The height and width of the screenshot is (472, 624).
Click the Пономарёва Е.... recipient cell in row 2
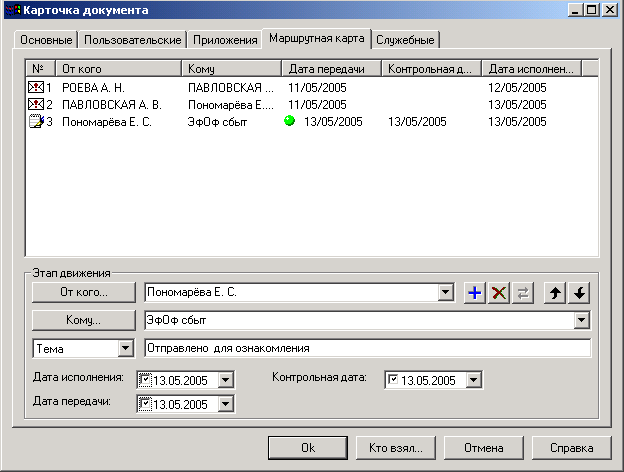point(231,105)
